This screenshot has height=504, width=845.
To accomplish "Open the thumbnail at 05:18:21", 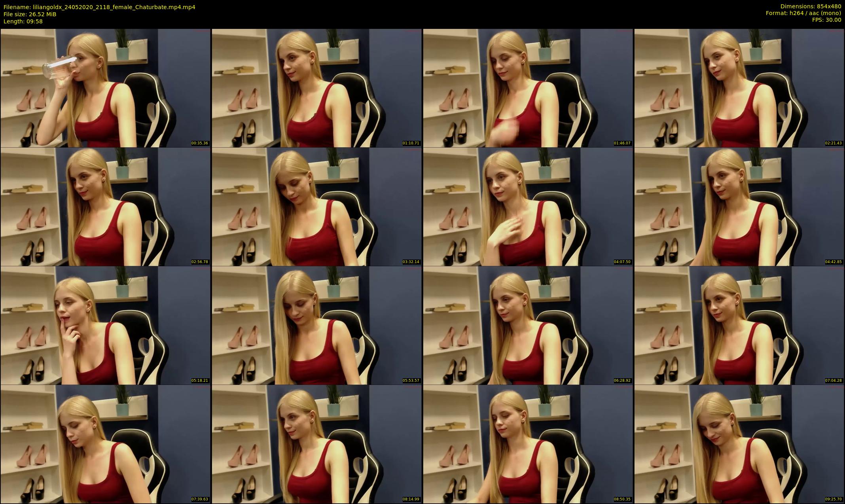I will pyautogui.click(x=105, y=325).
